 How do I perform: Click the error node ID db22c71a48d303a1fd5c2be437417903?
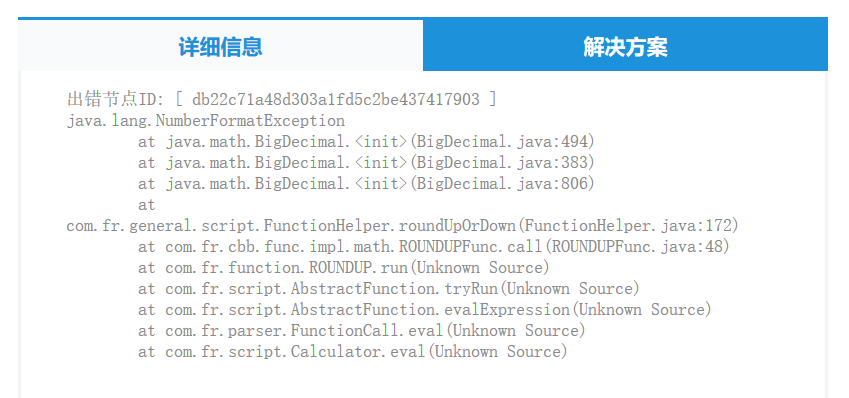pyautogui.click(x=336, y=100)
